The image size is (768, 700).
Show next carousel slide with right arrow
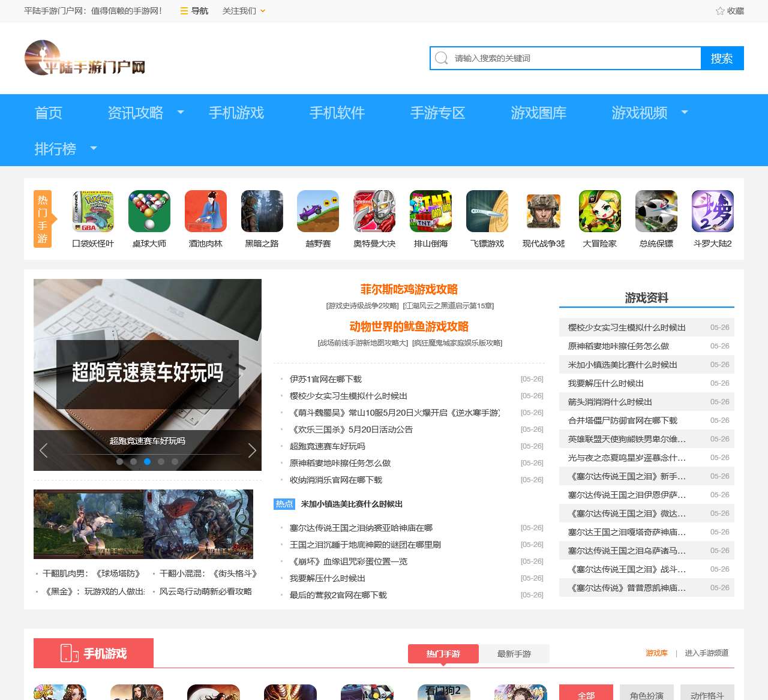[252, 450]
